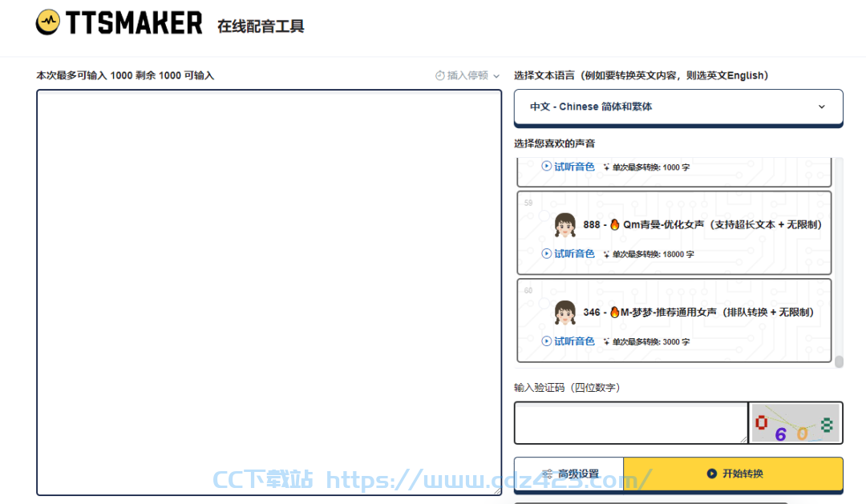Viewport: 866px width, 504px height.
Task: Select voice 346 M-梦梦-推荐通用女声 card
Action: click(674, 321)
